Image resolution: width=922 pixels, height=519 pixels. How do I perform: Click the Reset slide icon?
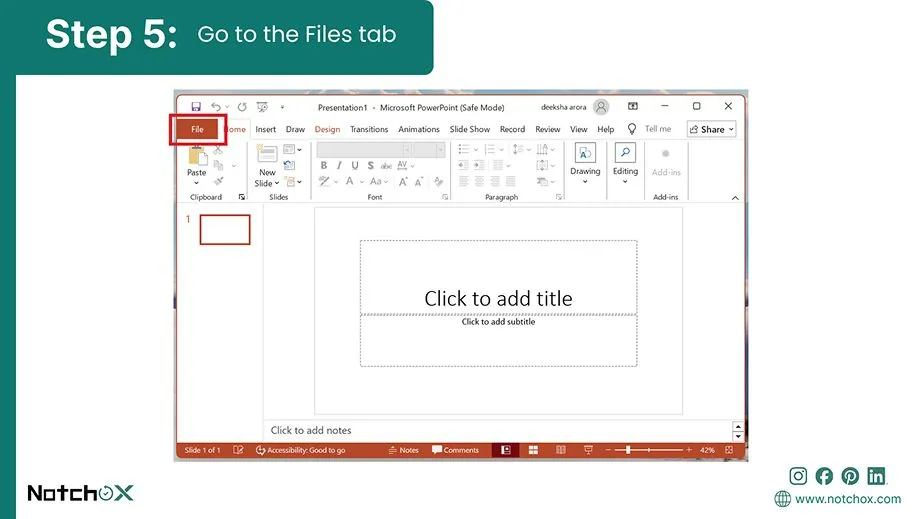point(289,165)
